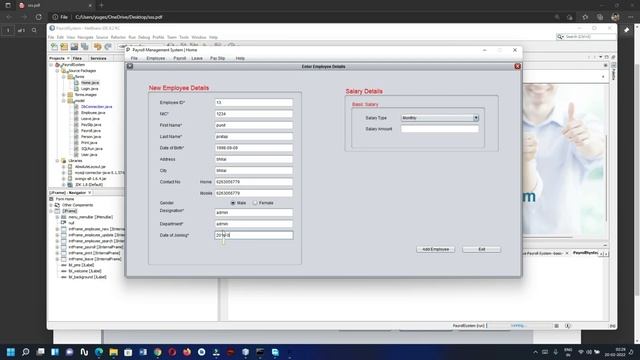Image resolution: width=640 pixels, height=360 pixels.
Task: Click the Add Employee button
Action: (436, 249)
